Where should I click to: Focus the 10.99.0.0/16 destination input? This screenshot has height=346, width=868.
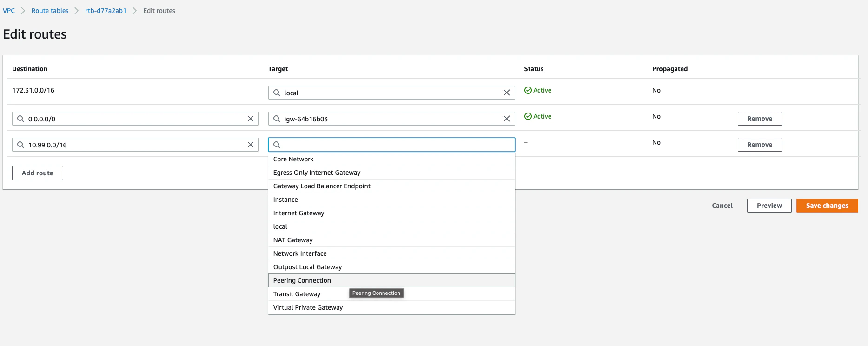(135, 145)
